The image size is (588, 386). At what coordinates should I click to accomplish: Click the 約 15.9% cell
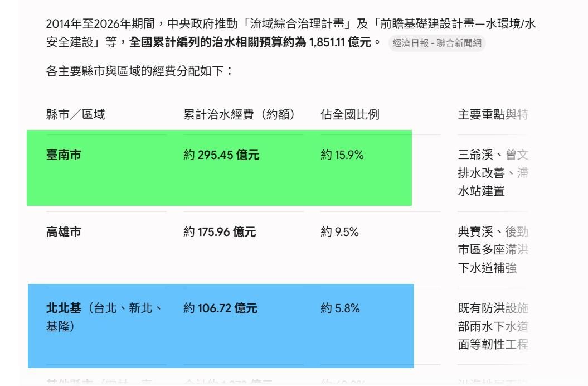coord(342,155)
